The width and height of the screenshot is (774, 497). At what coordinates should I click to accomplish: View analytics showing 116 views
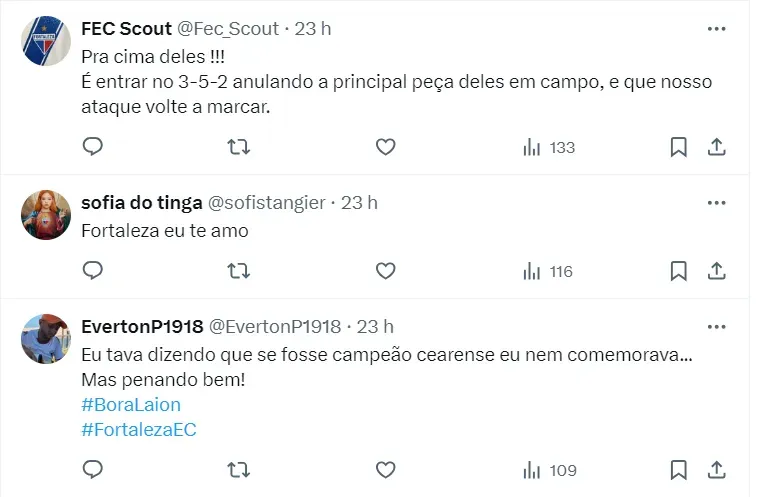pyautogui.click(x=548, y=270)
